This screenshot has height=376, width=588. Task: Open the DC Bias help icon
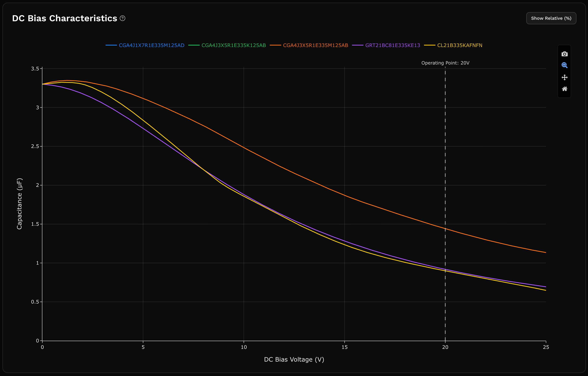[122, 18]
